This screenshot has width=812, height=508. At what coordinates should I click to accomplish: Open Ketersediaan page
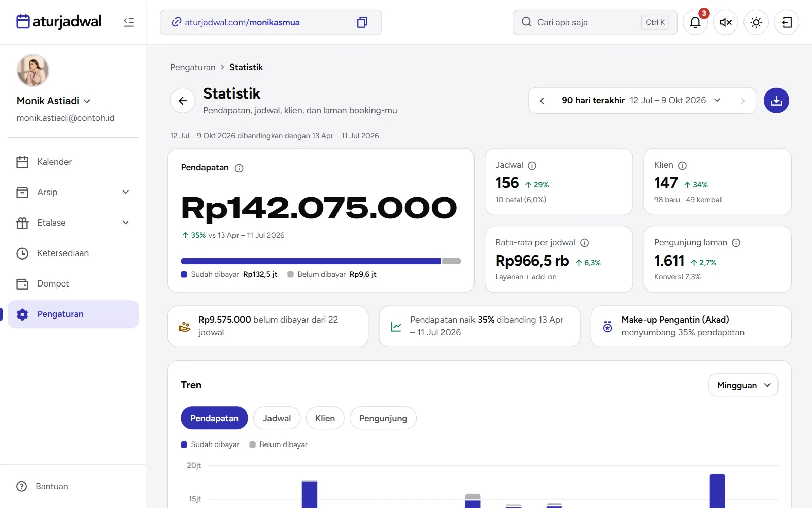tap(73, 253)
